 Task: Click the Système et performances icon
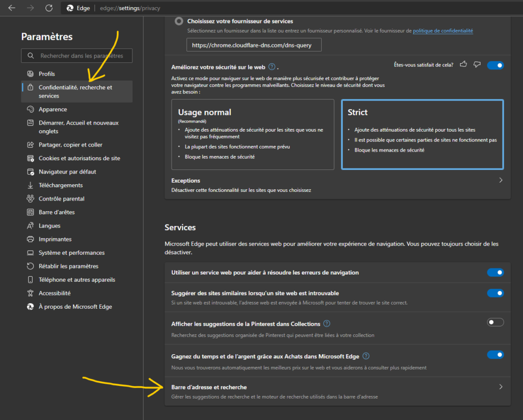tap(30, 253)
